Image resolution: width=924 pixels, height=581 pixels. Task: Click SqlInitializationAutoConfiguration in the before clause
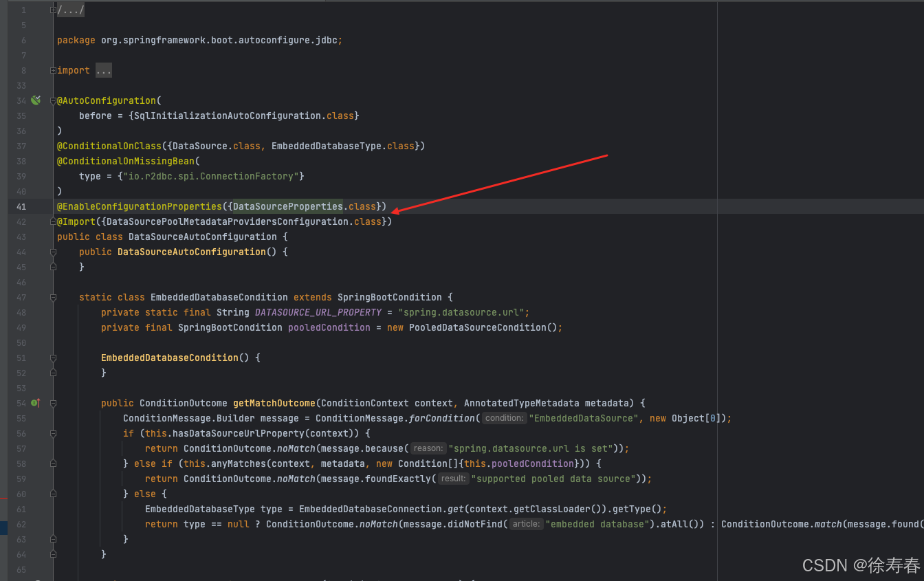click(228, 116)
